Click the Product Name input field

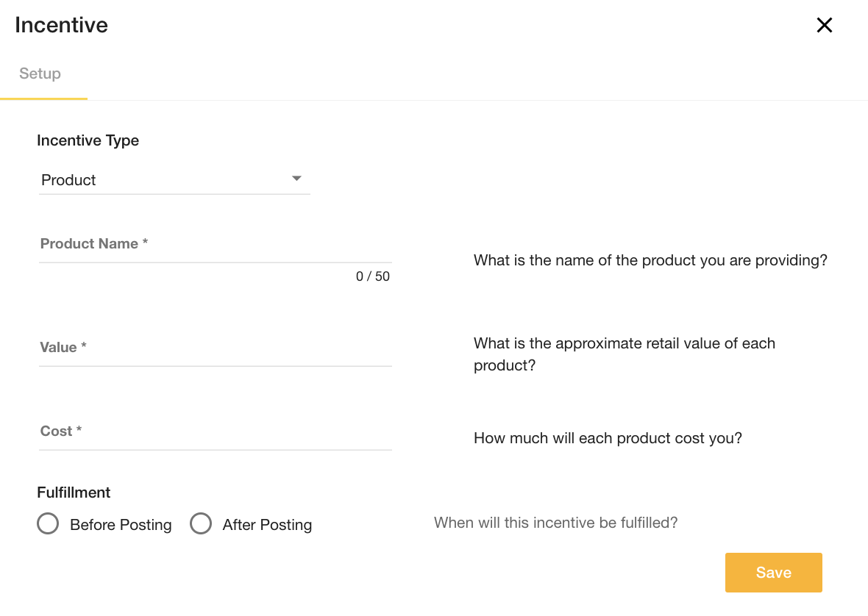click(x=215, y=257)
